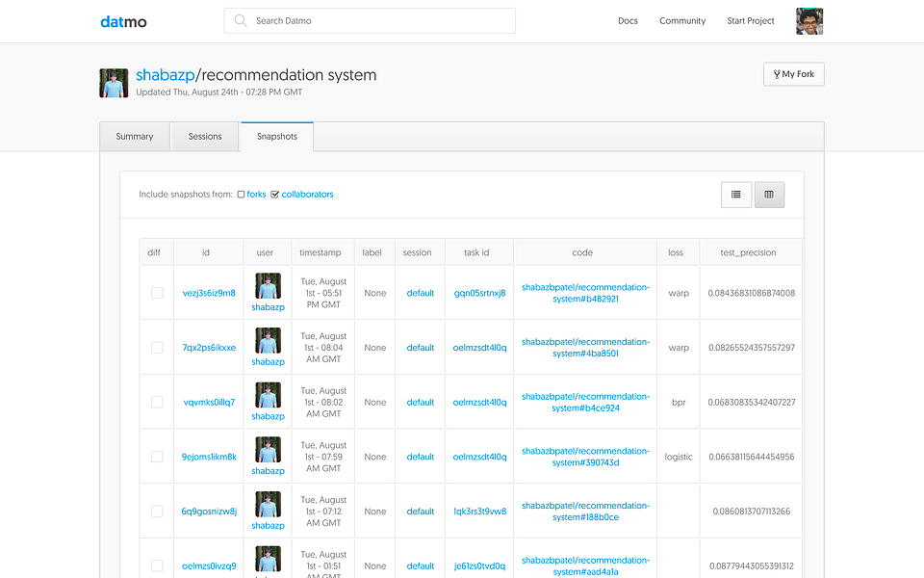Image resolution: width=924 pixels, height=578 pixels.
Task: Open the profile avatar in header
Action: (809, 21)
